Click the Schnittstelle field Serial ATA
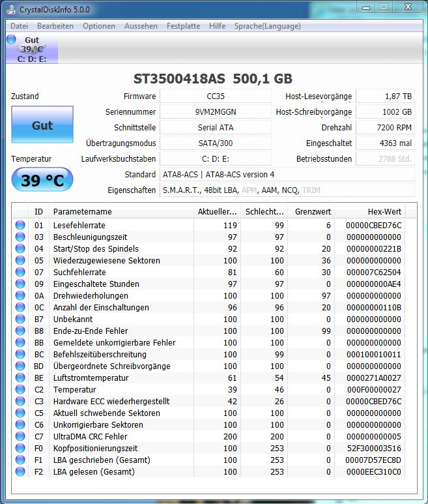 click(x=216, y=128)
